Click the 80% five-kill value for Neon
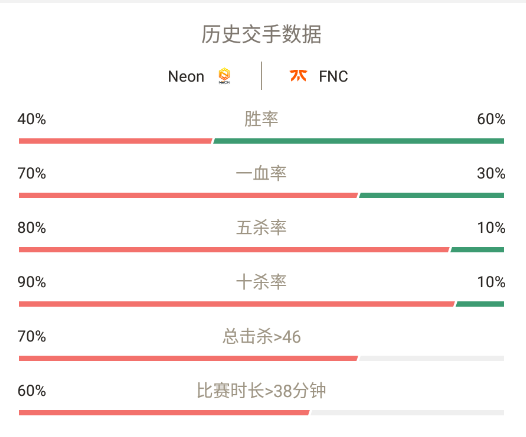The width and height of the screenshot is (526, 437). (x=32, y=228)
